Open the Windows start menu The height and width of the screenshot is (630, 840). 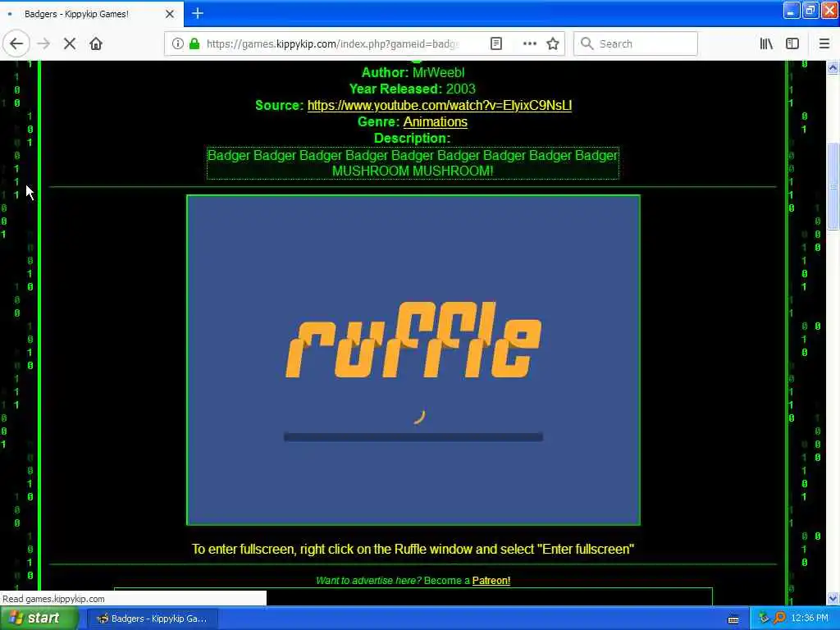[38, 619]
